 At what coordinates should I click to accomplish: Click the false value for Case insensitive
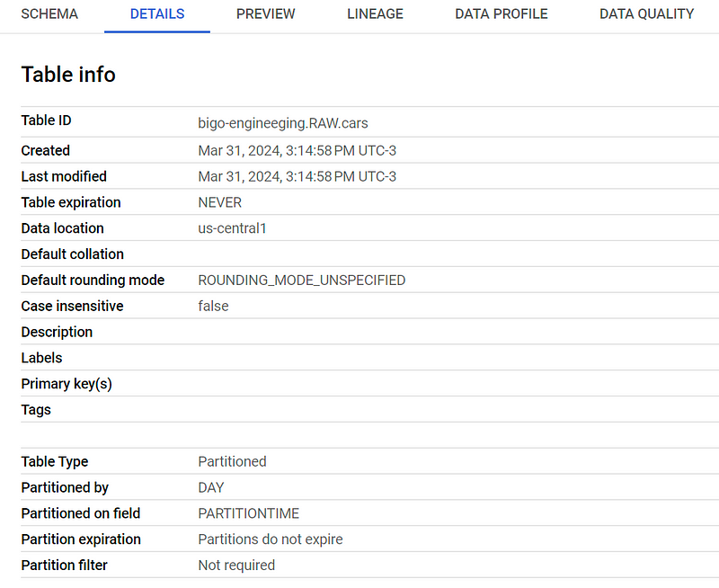tap(213, 306)
